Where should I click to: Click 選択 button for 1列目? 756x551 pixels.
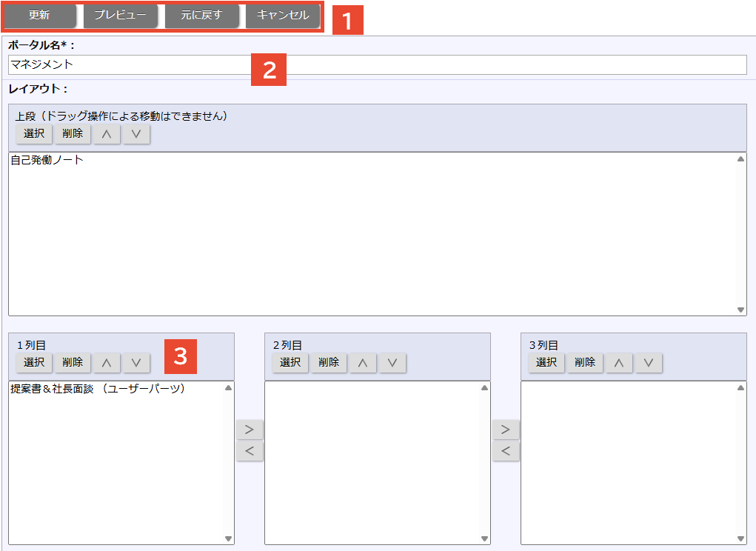click(34, 363)
